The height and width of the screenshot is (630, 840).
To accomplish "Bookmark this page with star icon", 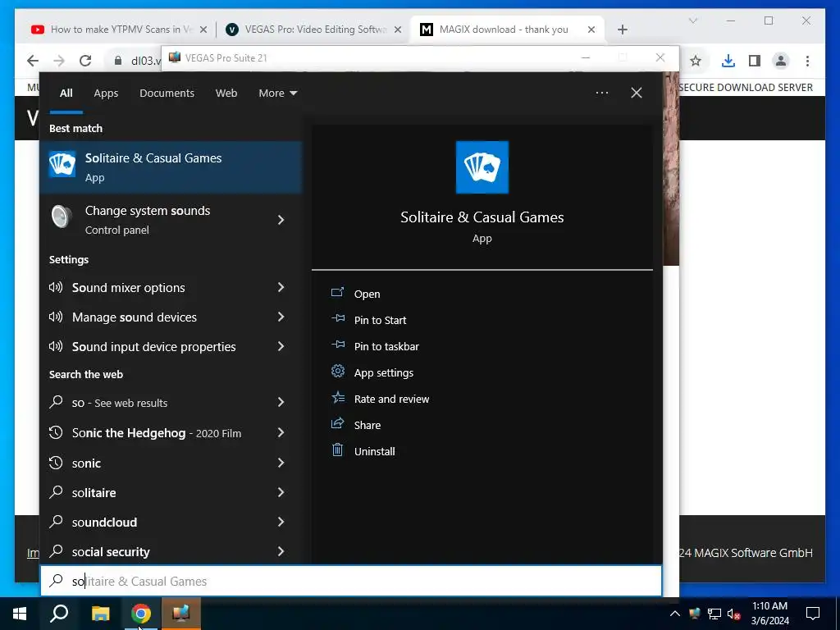I will point(696,61).
